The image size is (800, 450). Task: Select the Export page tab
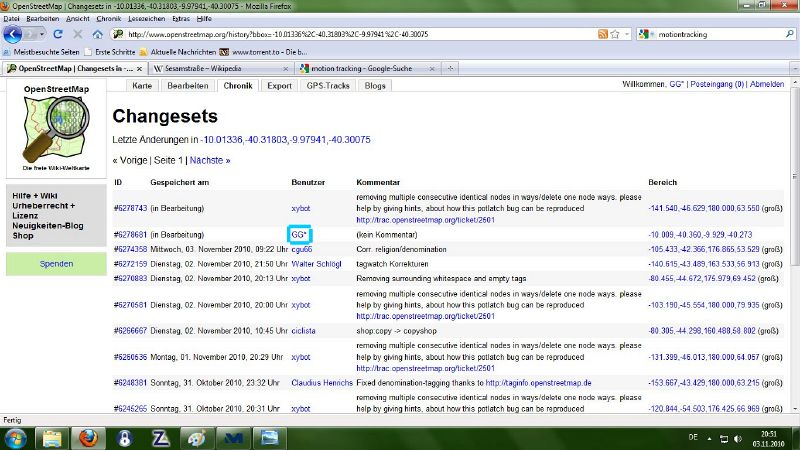coord(280,86)
